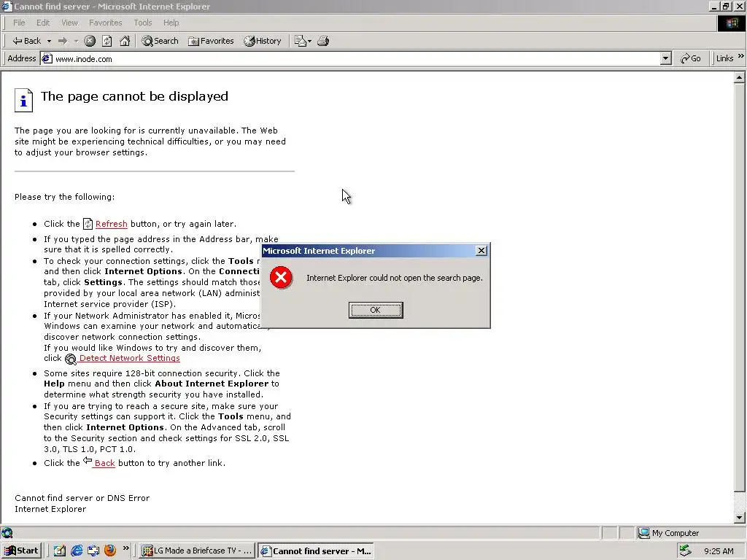Screen dimensions: 747x560
Task: Click the Mail toolbar icon
Action: pyautogui.click(x=300, y=41)
